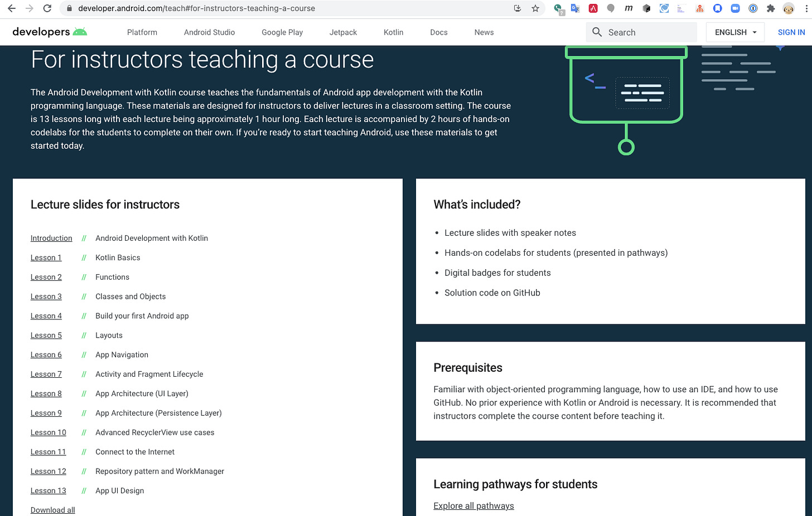This screenshot has width=812, height=516.
Task: Click 'Lecture slides for instructors' heading
Action: (x=105, y=205)
